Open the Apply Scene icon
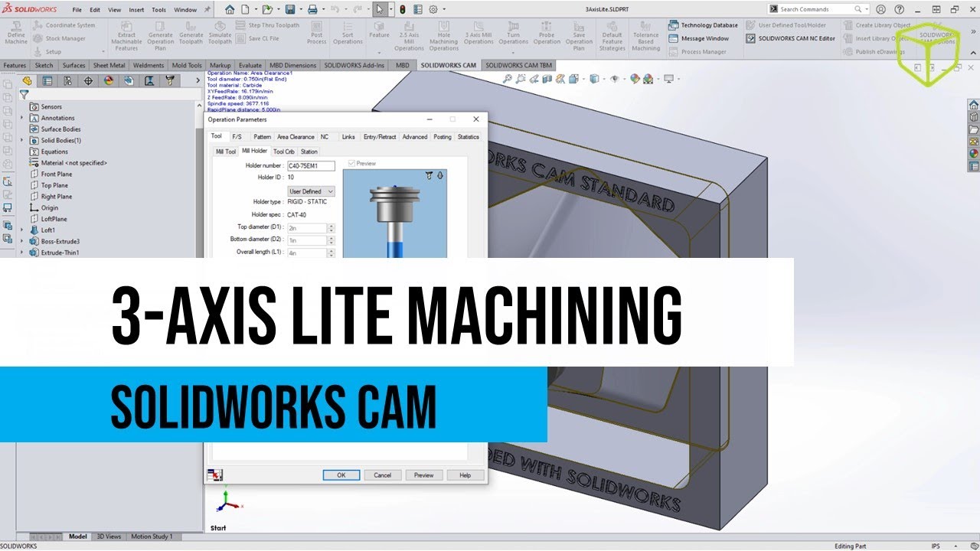Viewport: 980px width, 551px height. 648,79
